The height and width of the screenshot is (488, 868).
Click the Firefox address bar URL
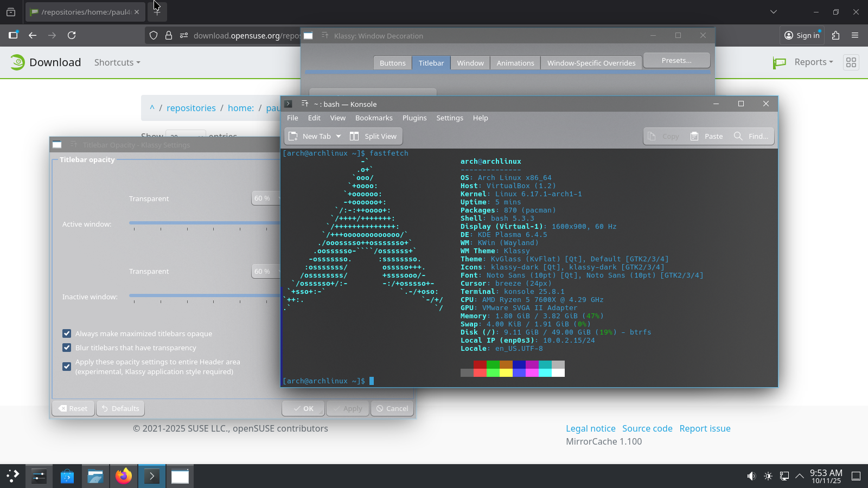point(247,36)
